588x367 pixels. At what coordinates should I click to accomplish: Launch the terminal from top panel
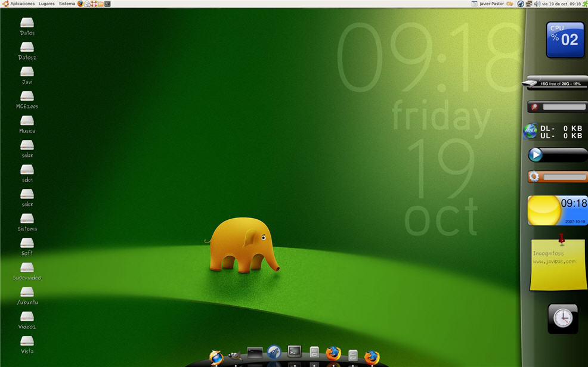point(107,4)
